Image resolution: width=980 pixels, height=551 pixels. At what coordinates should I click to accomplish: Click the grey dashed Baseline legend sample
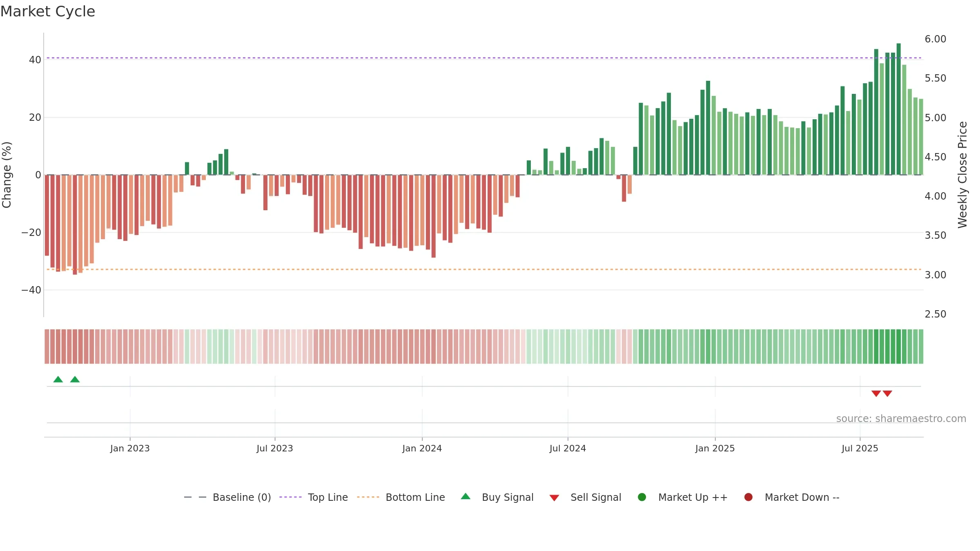click(195, 497)
